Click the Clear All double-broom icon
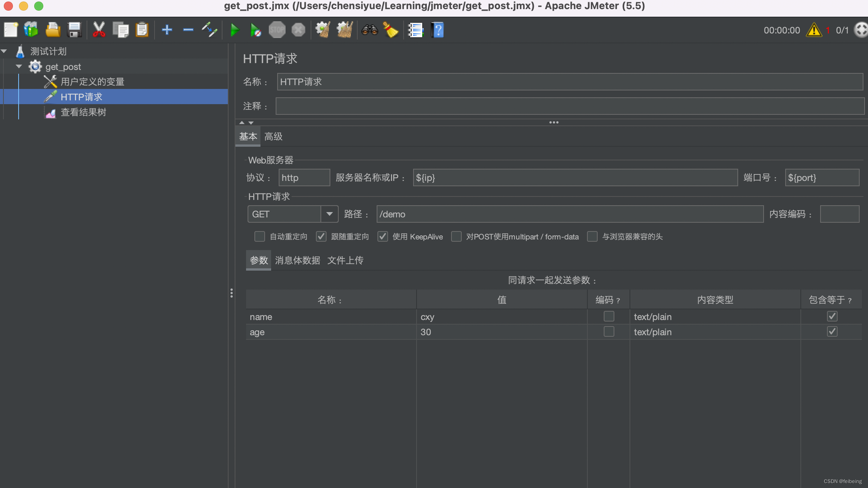The image size is (868, 488). (x=345, y=30)
